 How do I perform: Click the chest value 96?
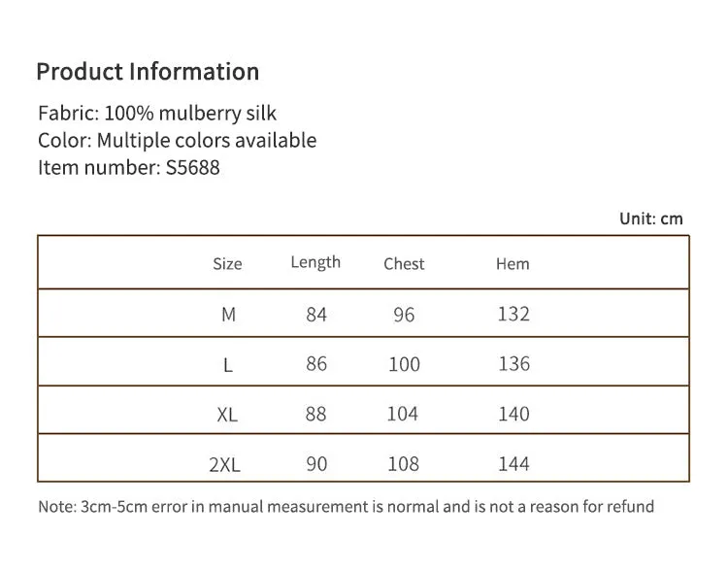point(404,315)
